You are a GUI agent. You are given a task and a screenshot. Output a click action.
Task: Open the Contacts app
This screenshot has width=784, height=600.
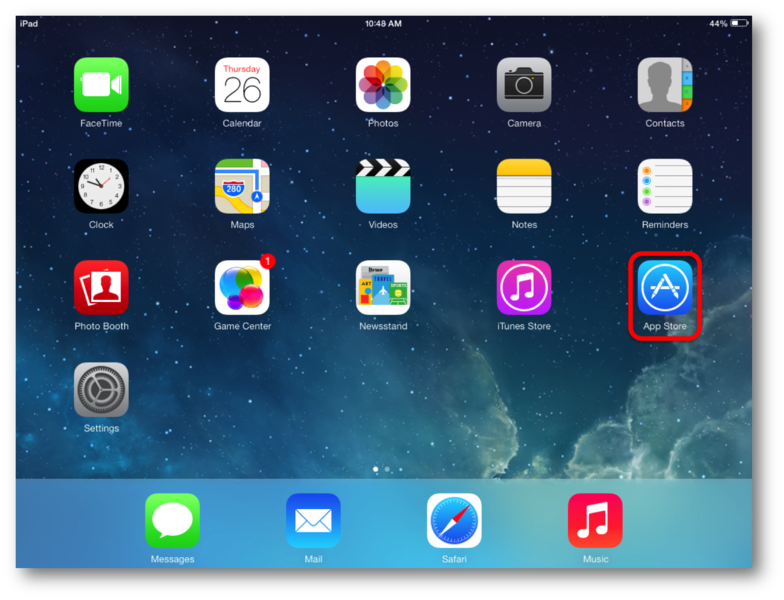[665, 85]
